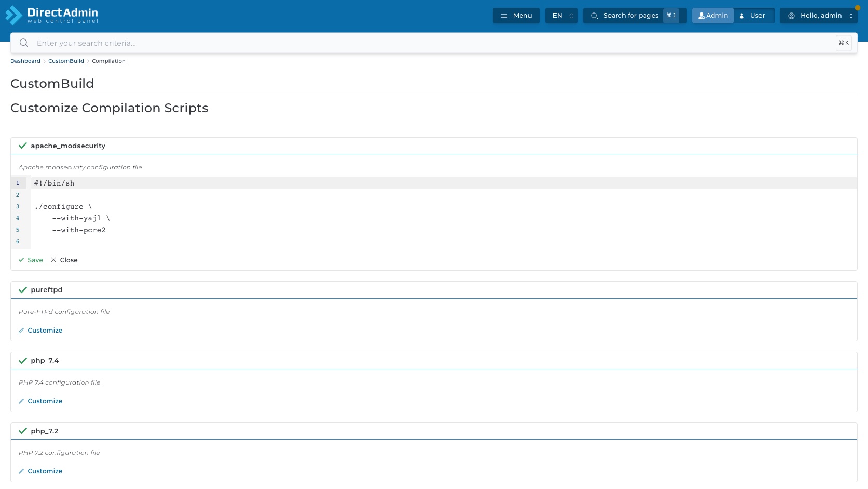Customize the PHP 7.2 configuration
Screen dimensions: 868x489
click(40, 471)
